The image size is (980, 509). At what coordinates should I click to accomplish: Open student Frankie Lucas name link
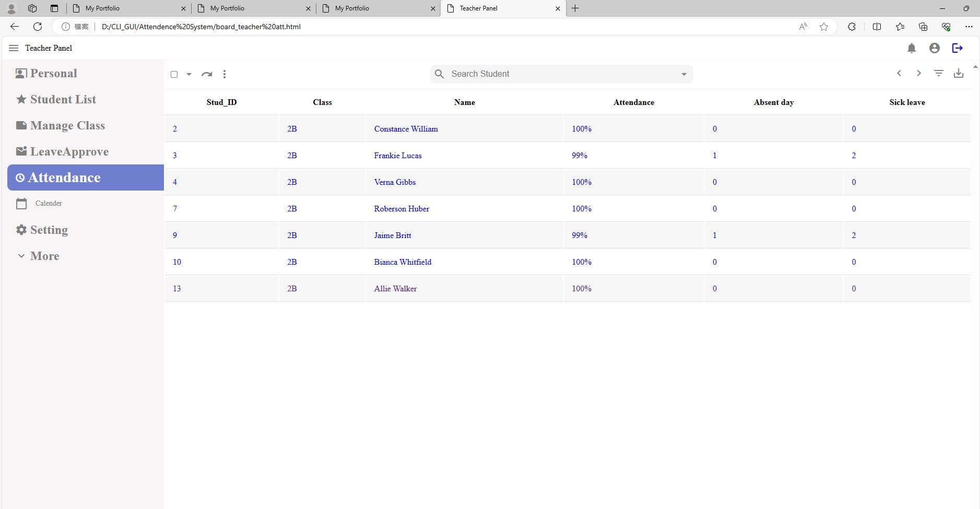point(397,156)
